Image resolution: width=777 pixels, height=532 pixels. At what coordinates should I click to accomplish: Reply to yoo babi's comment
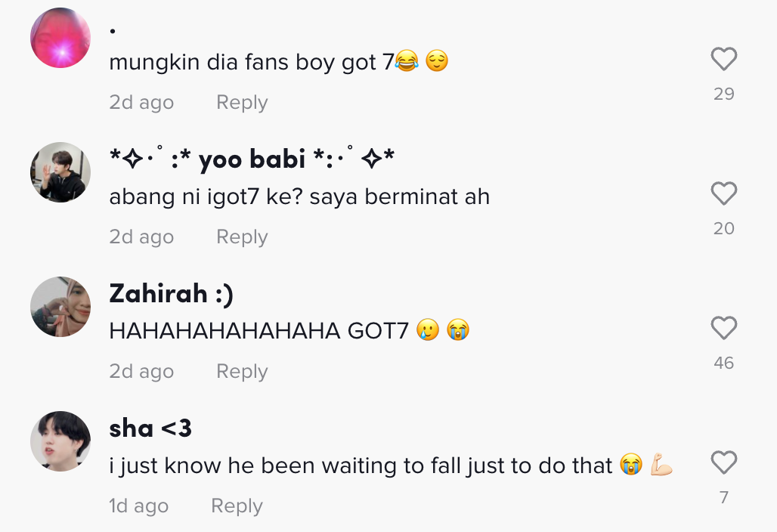[242, 237]
